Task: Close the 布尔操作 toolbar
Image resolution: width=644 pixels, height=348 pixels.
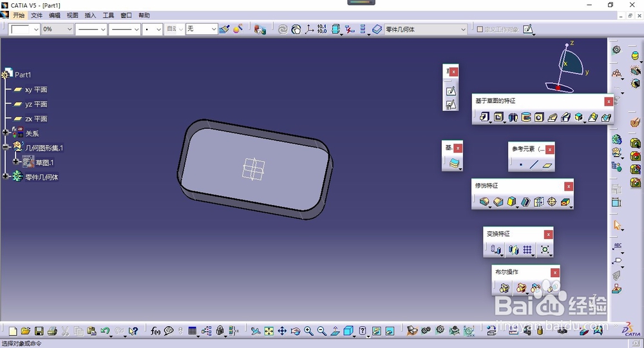Action: [x=555, y=273]
